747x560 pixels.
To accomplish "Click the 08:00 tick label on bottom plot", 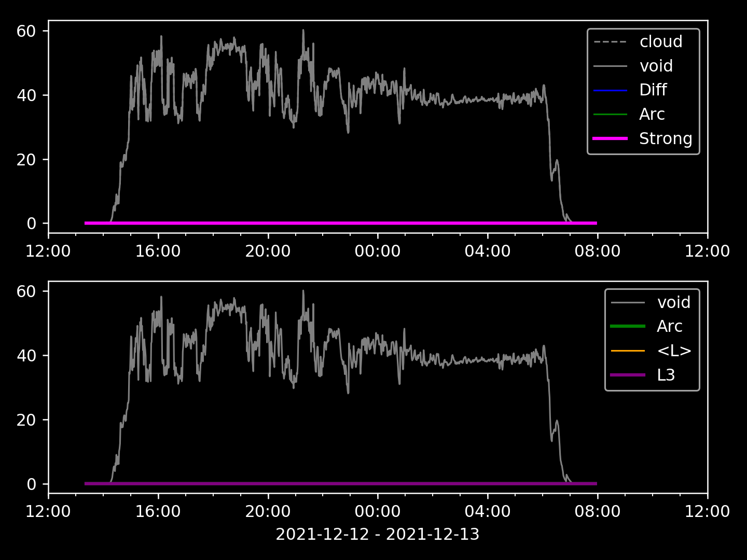I will [x=598, y=512].
